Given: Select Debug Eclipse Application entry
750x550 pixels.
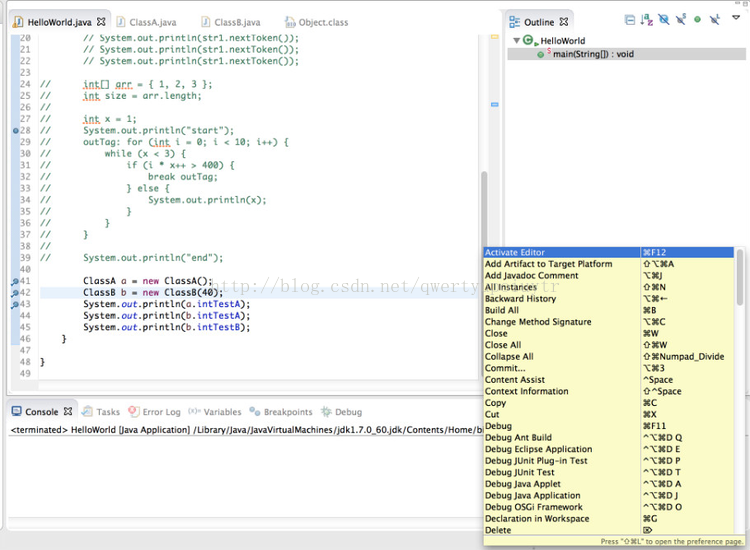Looking at the screenshot, I should [608, 449].
